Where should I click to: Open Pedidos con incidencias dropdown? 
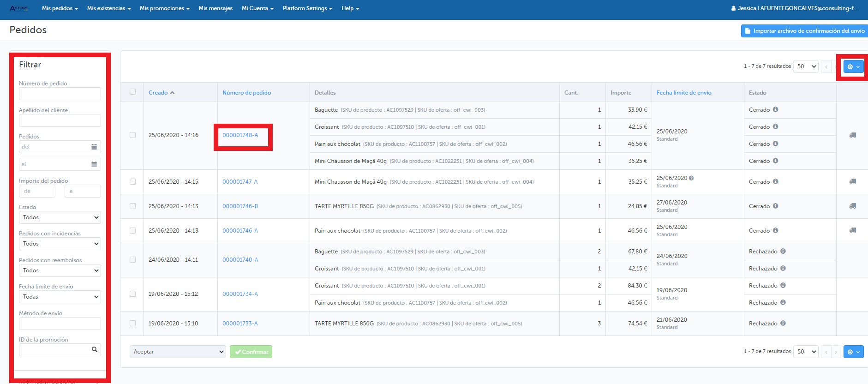[x=60, y=244]
